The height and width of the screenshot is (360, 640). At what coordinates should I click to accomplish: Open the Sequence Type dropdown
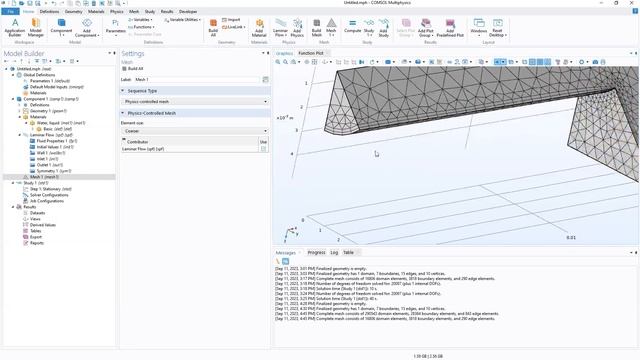(x=195, y=102)
